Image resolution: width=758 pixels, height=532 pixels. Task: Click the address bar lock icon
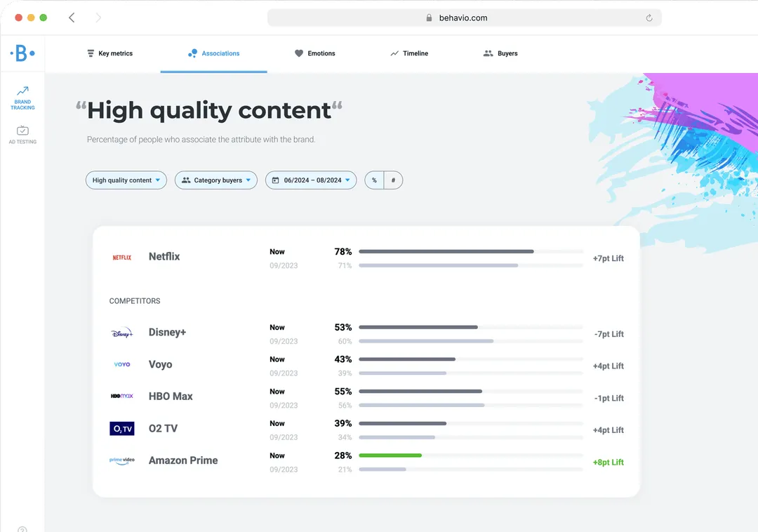pos(429,18)
